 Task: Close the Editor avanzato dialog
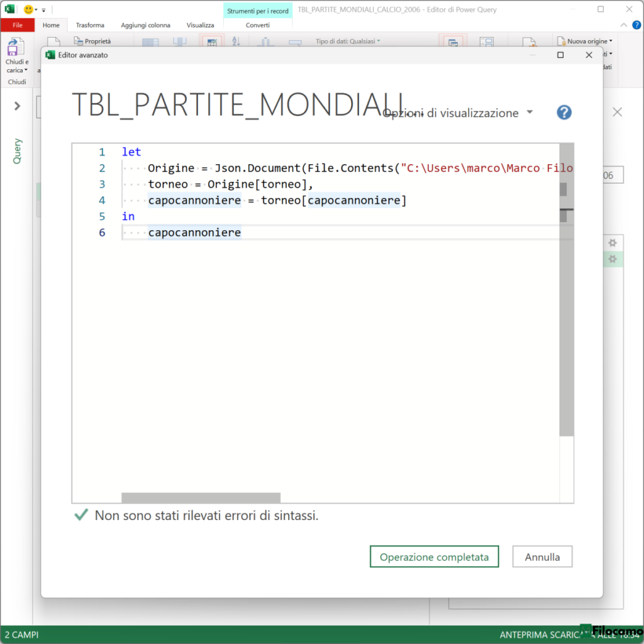pos(589,55)
